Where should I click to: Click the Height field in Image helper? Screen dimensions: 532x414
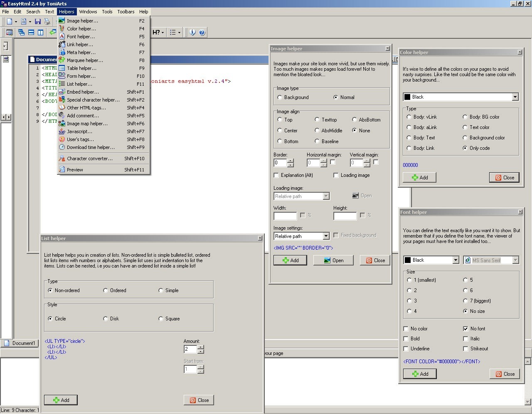pos(345,216)
